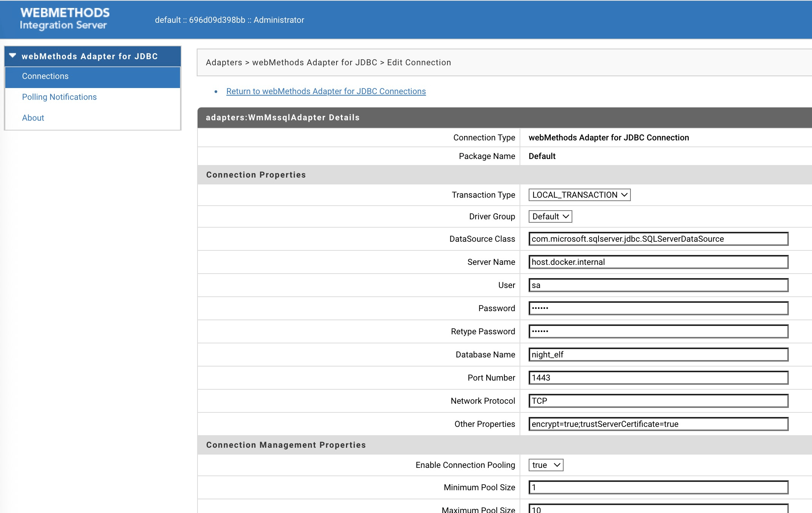The width and height of the screenshot is (812, 513).
Task: Focus the DataSource Class input field
Action: pos(659,239)
